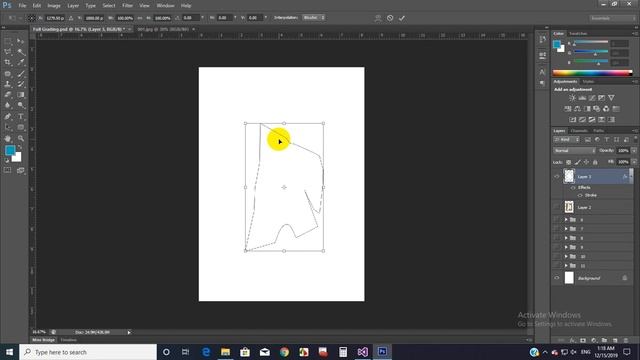The image size is (640, 360).
Task: Pick a color from spectrum ramp
Action: pos(593,73)
